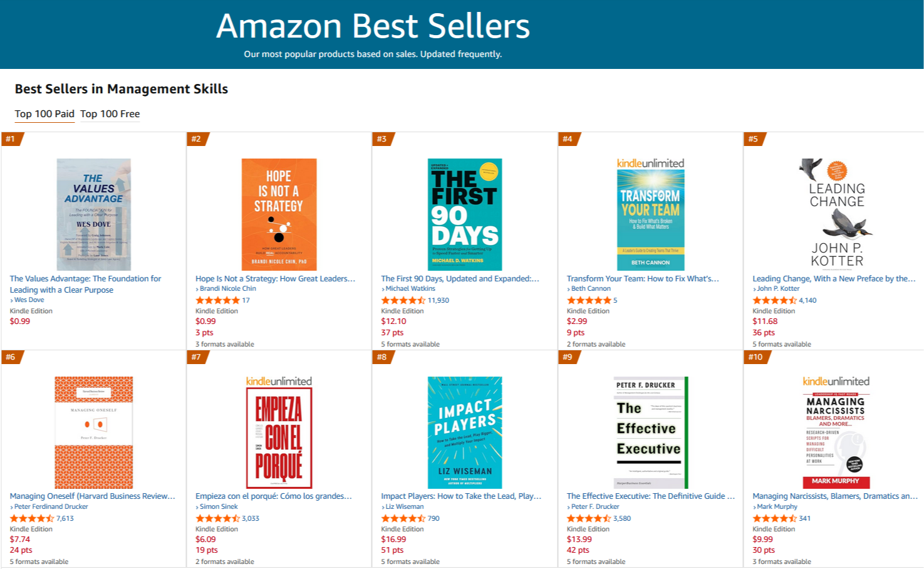
Task: Open 11,930 reviews for First 90 Days
Action: pos(439,301)
